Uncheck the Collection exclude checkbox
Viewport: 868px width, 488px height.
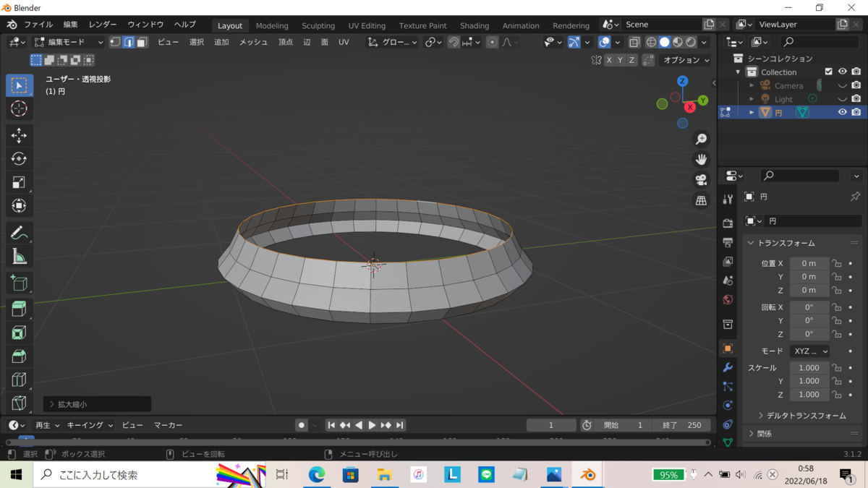coord(829,72)
